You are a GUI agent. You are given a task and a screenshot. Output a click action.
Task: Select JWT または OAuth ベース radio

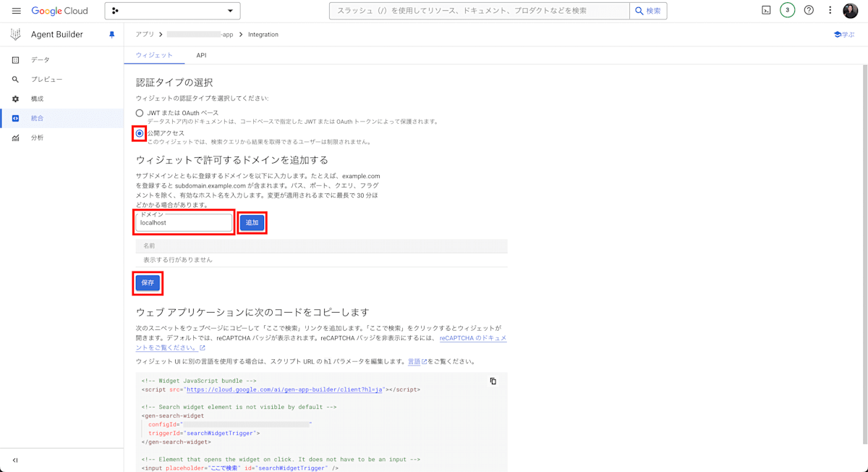(140, 113)
